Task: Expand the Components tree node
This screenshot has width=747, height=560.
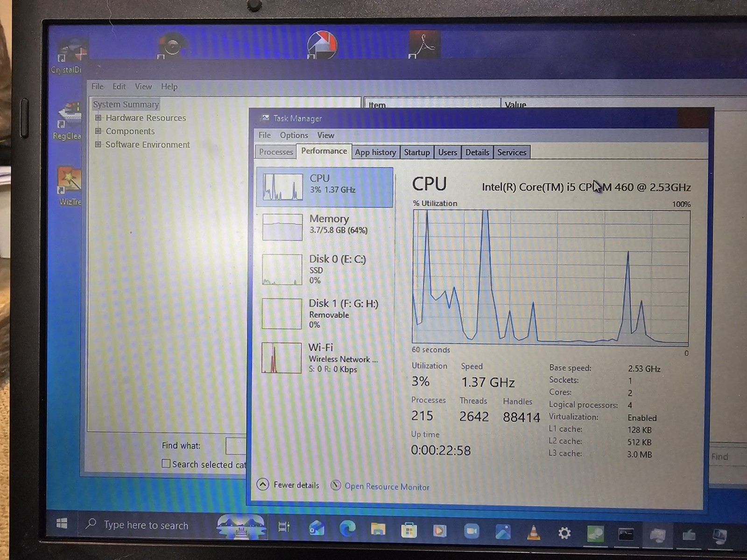Action: (98, 131)
